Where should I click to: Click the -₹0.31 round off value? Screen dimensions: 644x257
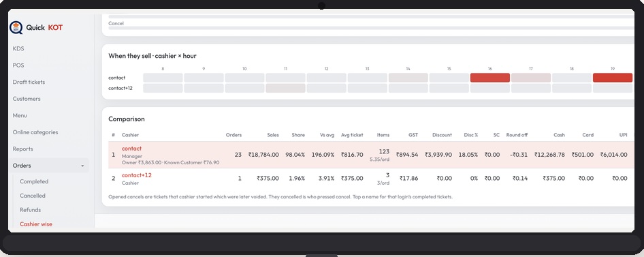[x=519, y=155]
